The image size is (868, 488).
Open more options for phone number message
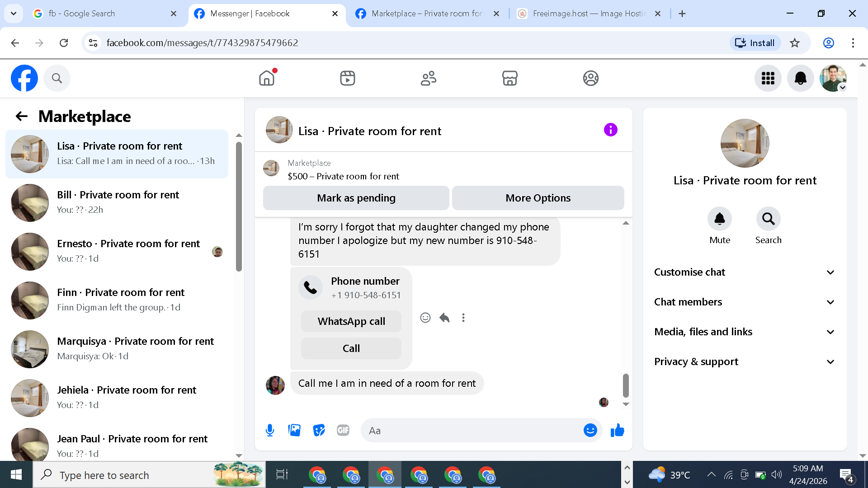tap(463, 318)
